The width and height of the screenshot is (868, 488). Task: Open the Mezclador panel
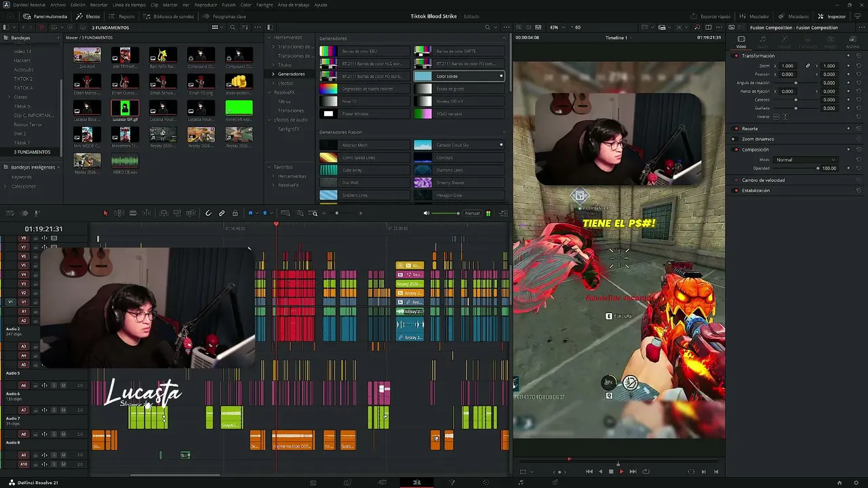tap(754, 16)
